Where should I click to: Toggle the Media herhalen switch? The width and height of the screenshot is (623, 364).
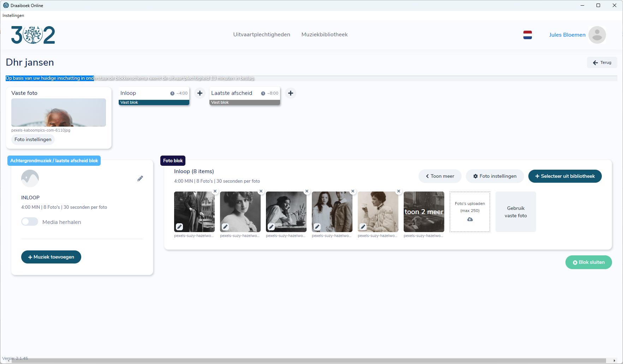pos(30,222)
